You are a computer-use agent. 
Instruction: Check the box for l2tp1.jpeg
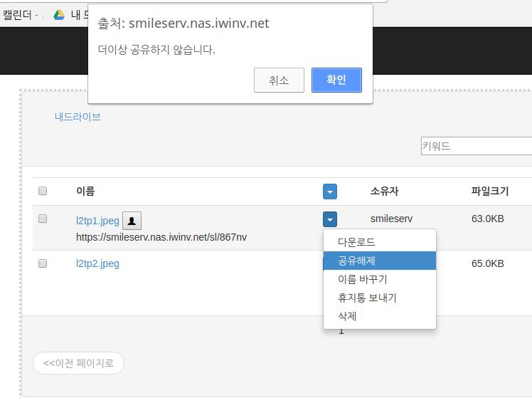pos(43,219)
